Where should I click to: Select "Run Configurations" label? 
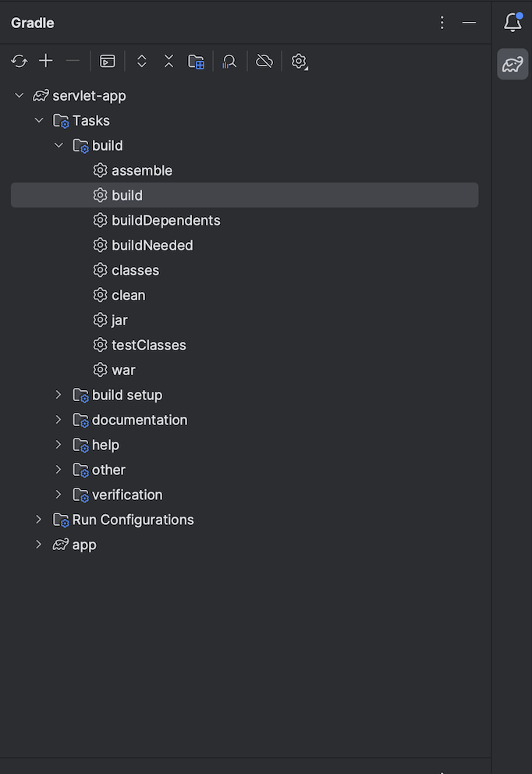(133, 520)
